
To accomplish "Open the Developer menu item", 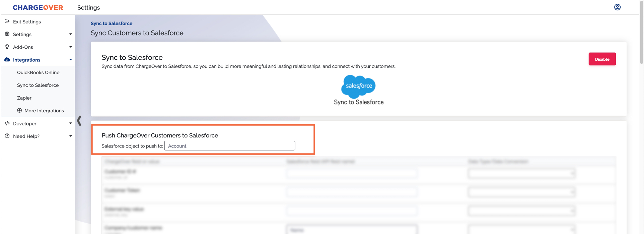I will click(x=24, y=124).
